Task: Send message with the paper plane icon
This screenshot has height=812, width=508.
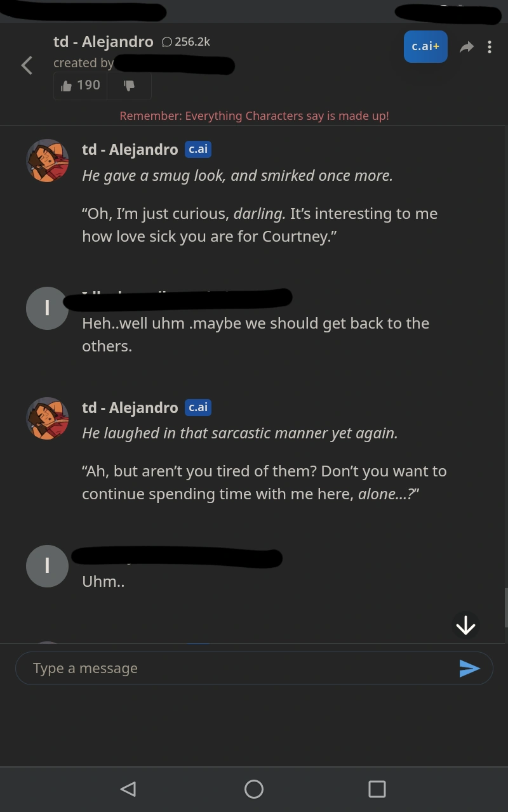Action: click(469, 668)
